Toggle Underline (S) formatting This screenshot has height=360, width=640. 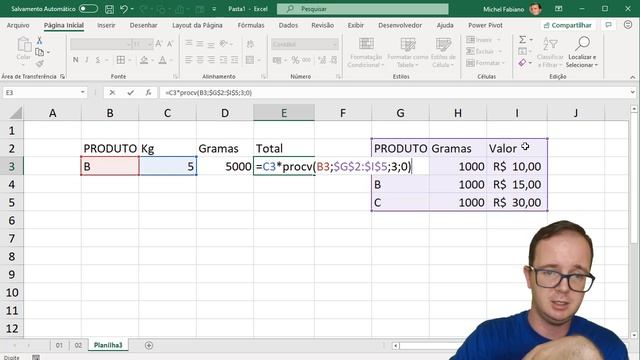[x=98, y=60]
